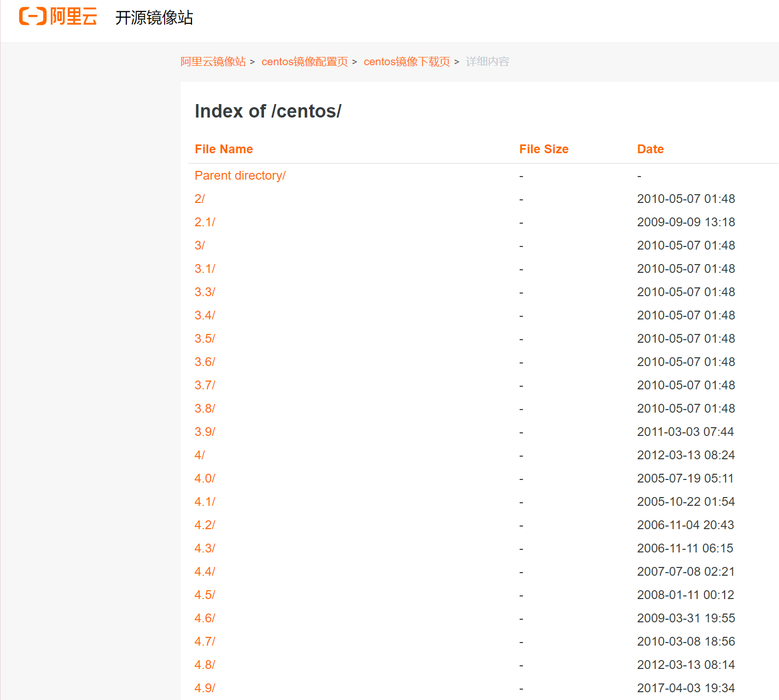Open the 3.1/ directory
The image size is (779, 700).
click(x=204, y=269)
